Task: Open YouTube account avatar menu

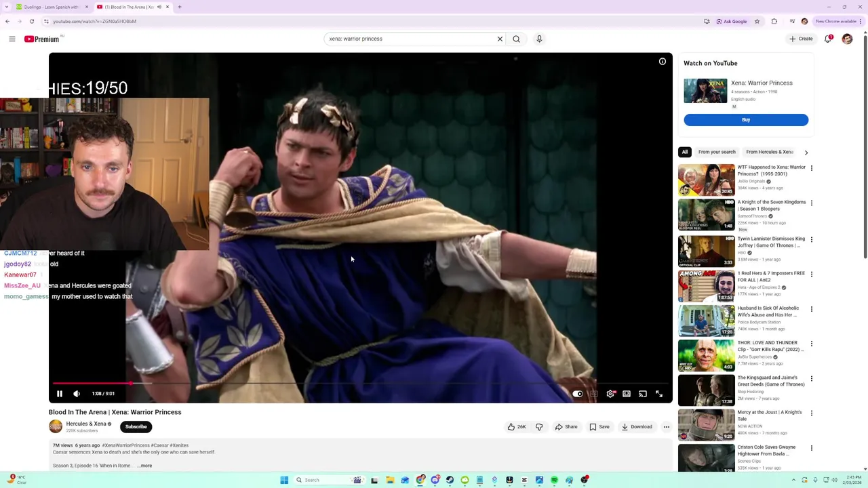Action: 847,39
